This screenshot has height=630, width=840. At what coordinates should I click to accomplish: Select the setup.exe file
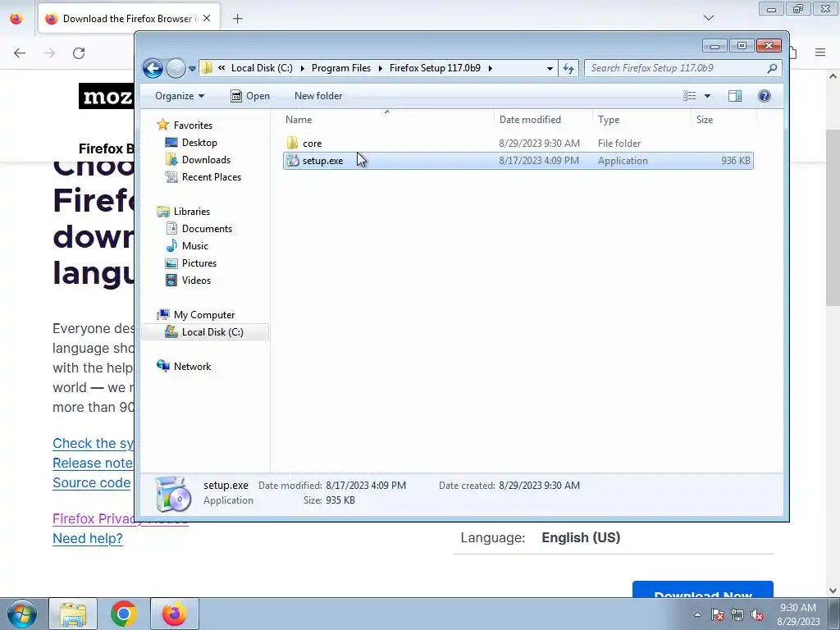pos(518,161)
